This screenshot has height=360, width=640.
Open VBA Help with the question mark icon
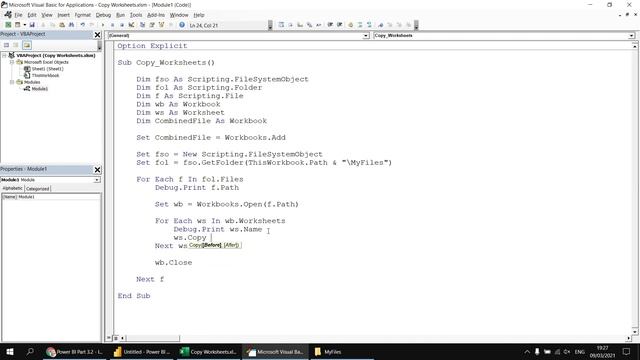(182, 25)
